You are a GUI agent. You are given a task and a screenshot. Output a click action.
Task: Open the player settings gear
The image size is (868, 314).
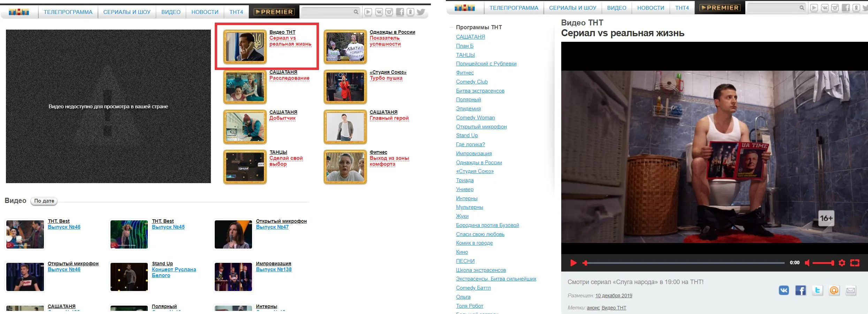click(x=842, y=263)
